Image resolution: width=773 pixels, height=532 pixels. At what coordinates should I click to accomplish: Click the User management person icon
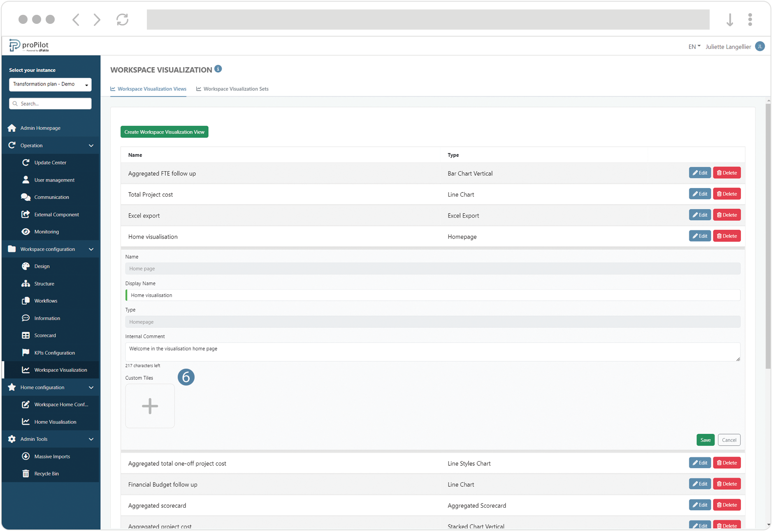26,180
